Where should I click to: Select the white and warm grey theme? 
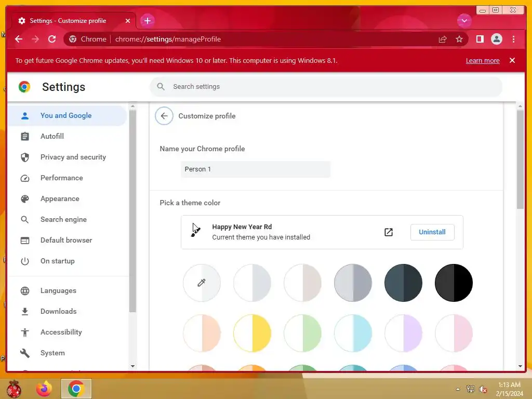(302, 283)
